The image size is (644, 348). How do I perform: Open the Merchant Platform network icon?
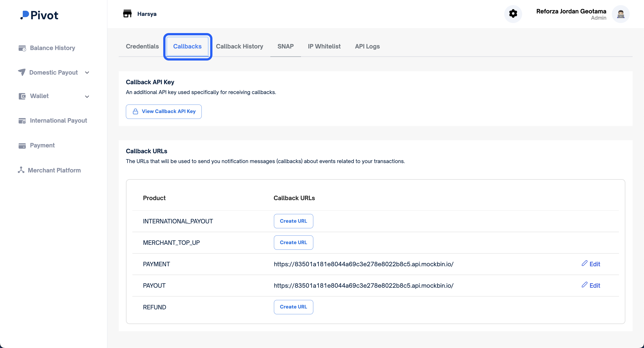21,170
